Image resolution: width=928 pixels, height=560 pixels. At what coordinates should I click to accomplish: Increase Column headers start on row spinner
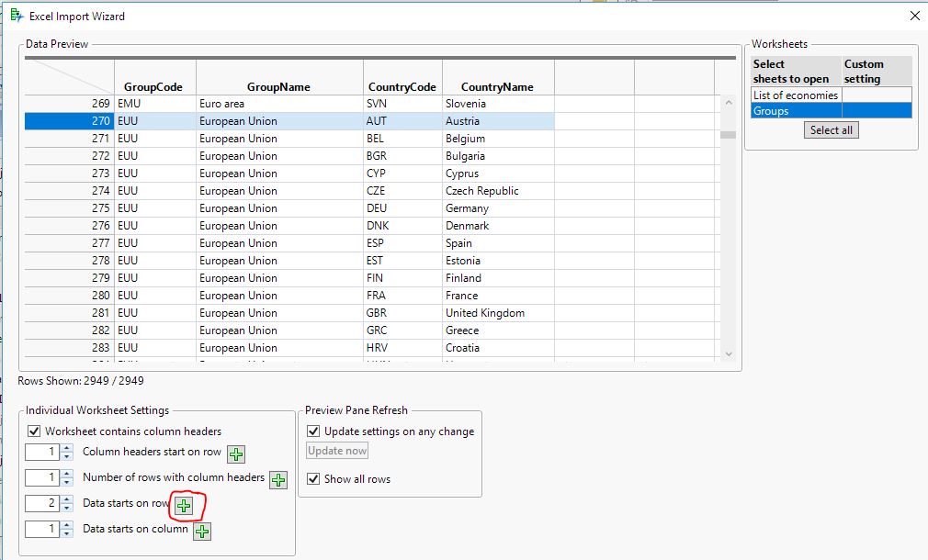point(67,449)
